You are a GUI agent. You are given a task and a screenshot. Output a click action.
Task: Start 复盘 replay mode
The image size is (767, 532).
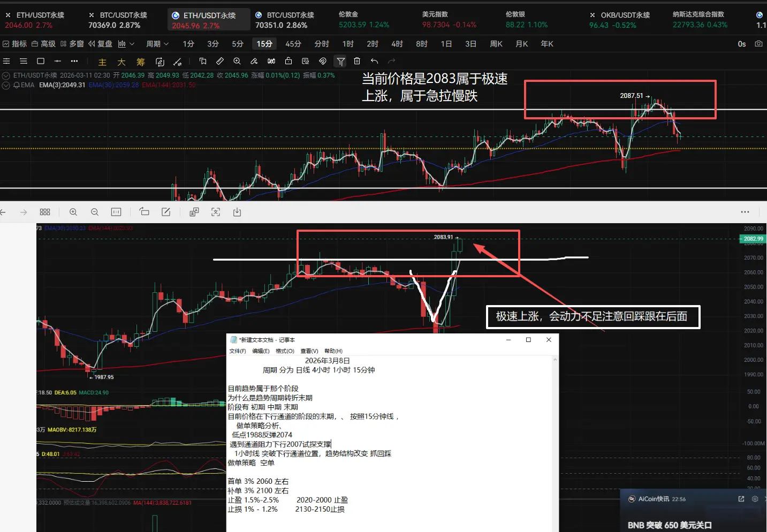pyautogui.click(x=100, y=44)
